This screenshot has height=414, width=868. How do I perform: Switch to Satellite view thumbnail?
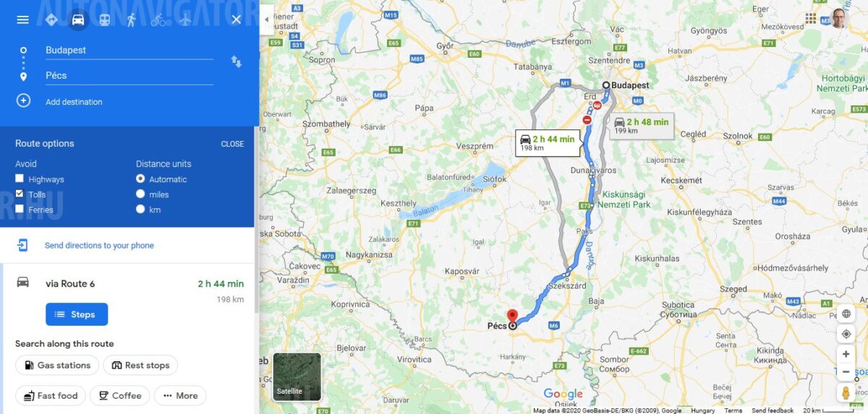tap(297, 376)
